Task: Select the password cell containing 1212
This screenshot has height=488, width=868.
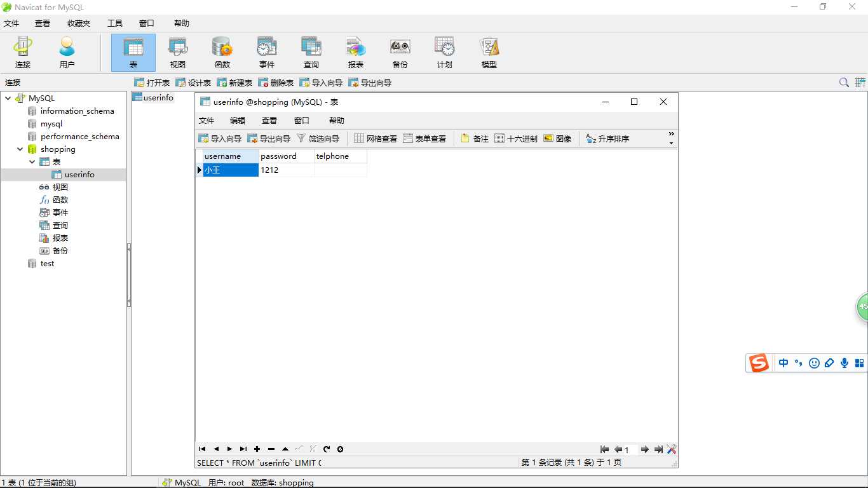Action: click(x=287, y=170)
